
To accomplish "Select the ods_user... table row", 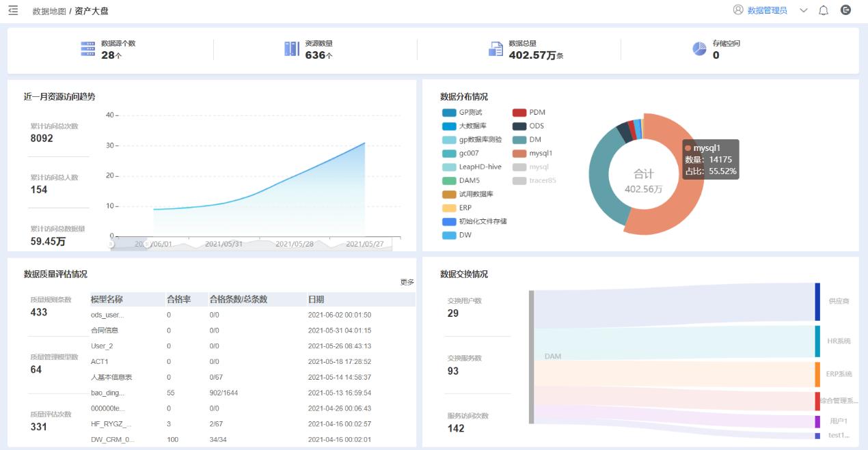I will coord(252,315).
